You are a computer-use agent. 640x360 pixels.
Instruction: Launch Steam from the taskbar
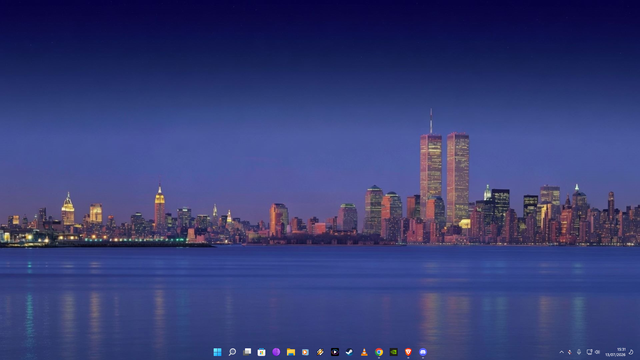[x=349, y=352]
